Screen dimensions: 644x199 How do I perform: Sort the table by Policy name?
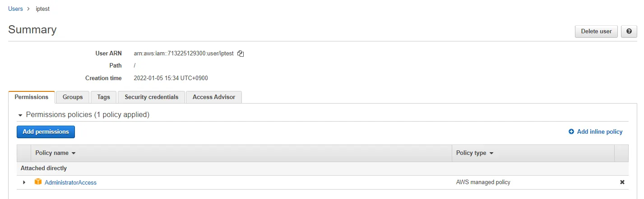pos(55,153)
